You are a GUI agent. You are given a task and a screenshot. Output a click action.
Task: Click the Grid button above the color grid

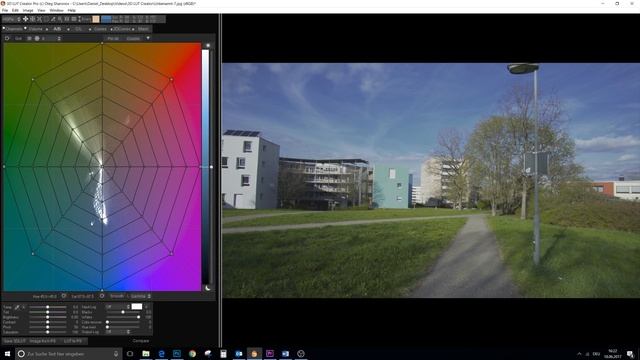(18, 38)
